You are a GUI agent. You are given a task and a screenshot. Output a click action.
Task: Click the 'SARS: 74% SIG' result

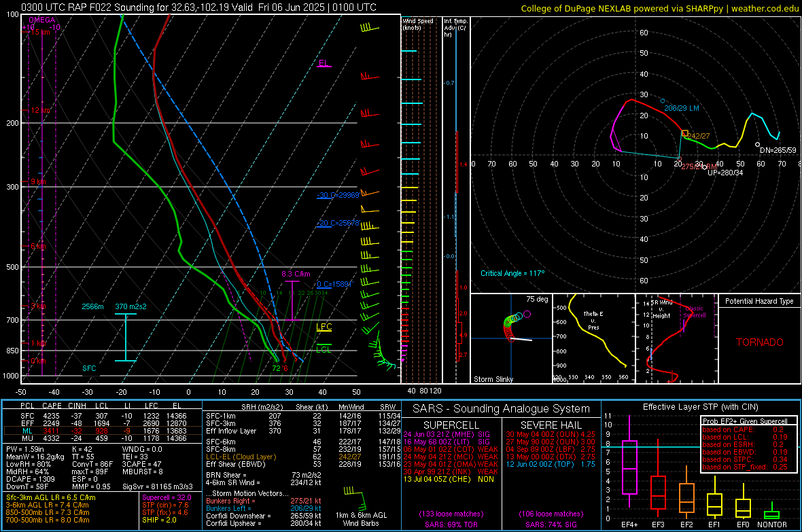point(551,525)
